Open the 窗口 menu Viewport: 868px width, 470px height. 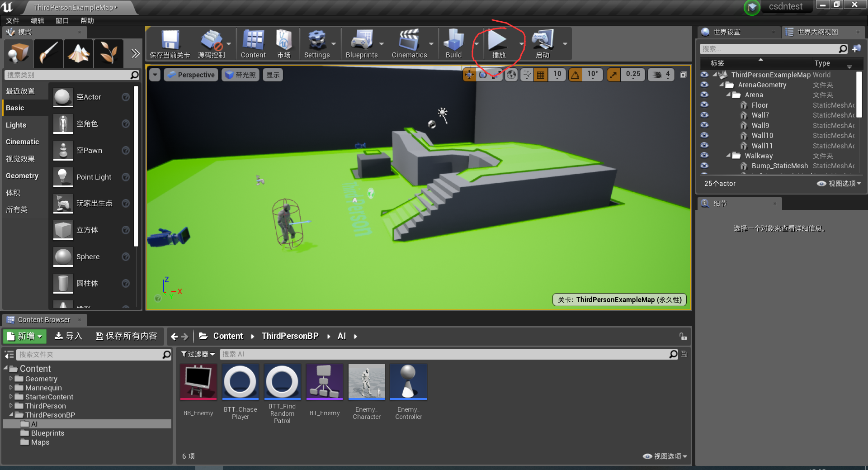62,20
